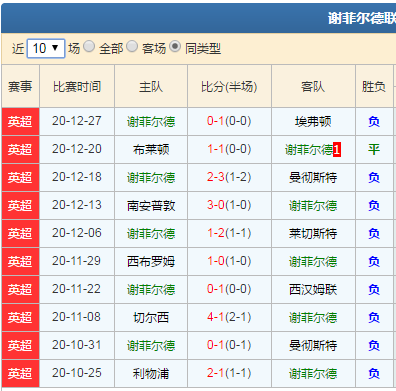Select the 同类型 radio button
Screen dimensions: 396x391
click(x=175, y=46)
